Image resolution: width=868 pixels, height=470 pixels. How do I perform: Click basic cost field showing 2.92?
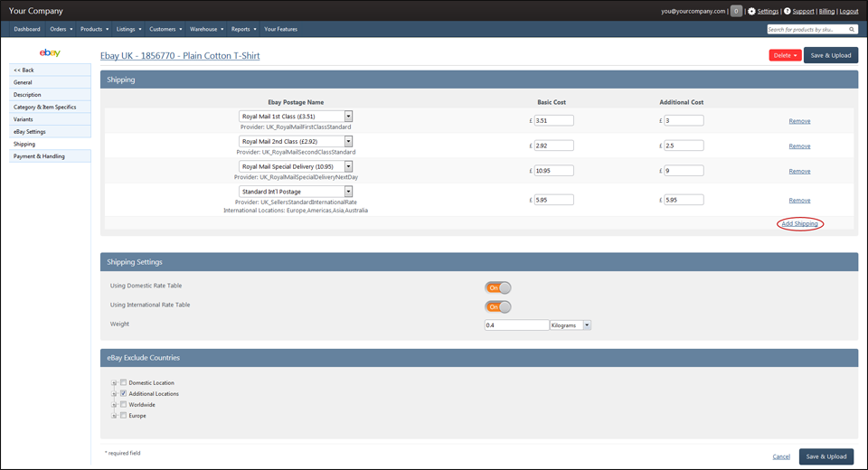[553, 146]
